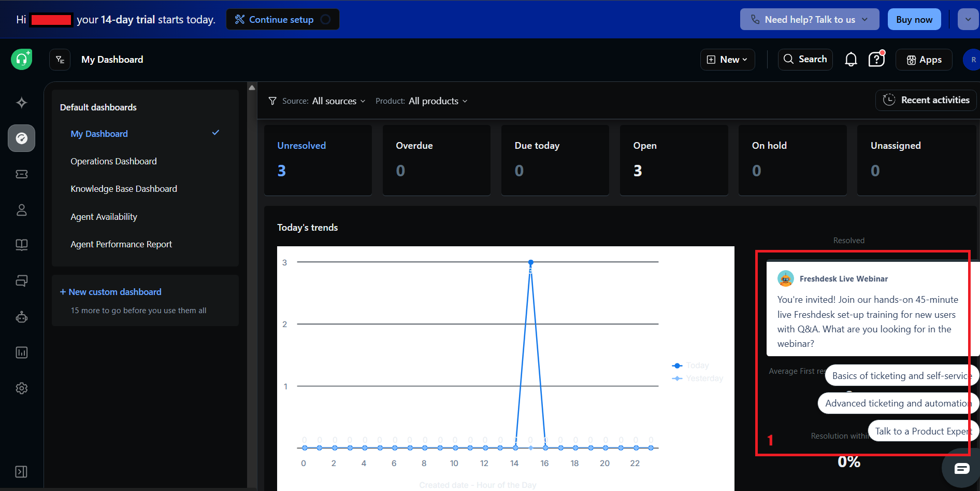Screen dimensions: 980x491
Task: Select the Dashboard gauge icon in sidebar
Action: [x=22, y=138]
